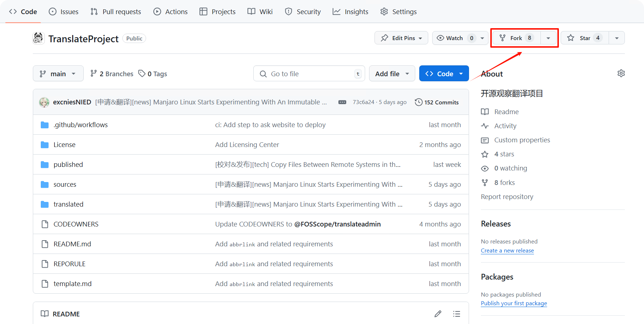Open the .github/workflows folder

point(80,125)
